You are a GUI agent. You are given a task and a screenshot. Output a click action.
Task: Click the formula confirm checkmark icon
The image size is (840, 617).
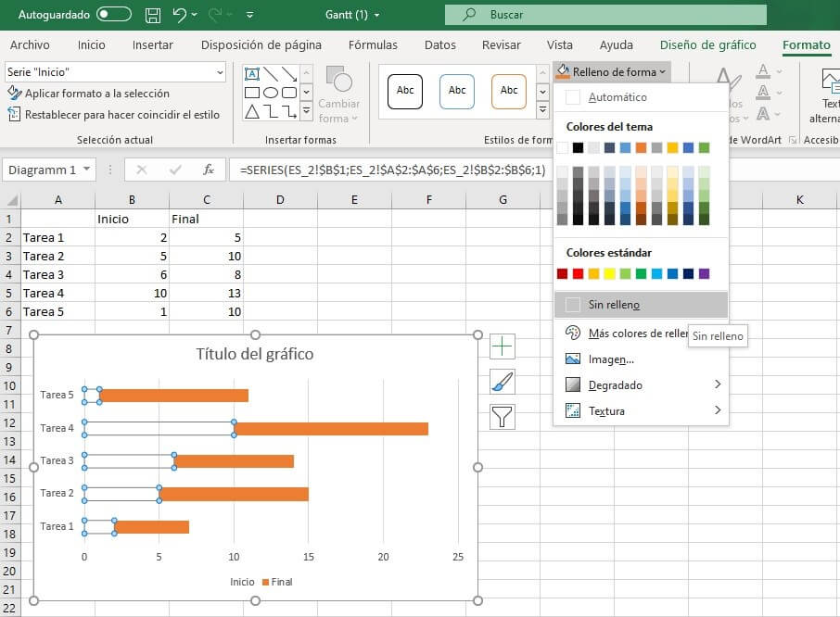[174, 170]
